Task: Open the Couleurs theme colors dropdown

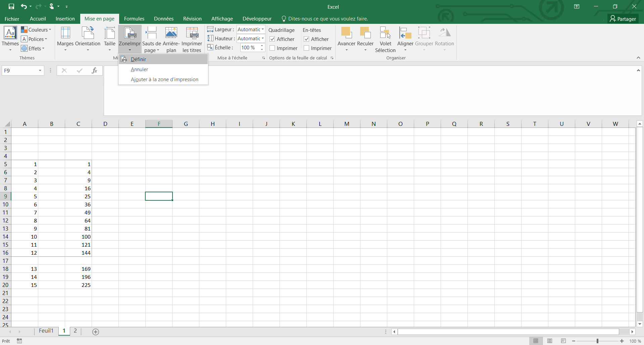Action: point(36,30)
